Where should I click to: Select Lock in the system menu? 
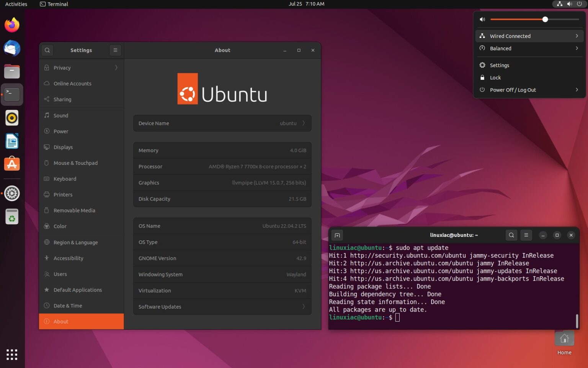coord(495,77)
